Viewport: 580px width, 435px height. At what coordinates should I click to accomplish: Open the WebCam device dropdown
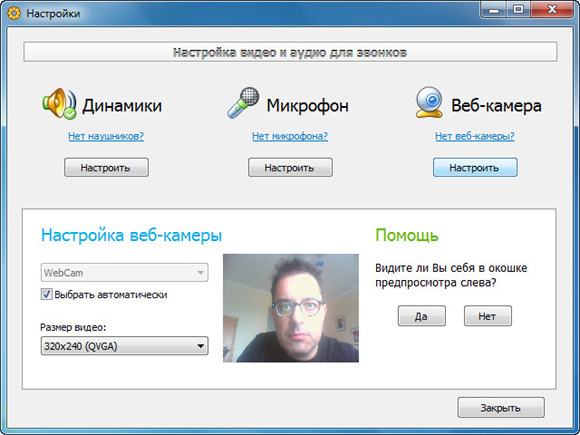click(124, 273)
